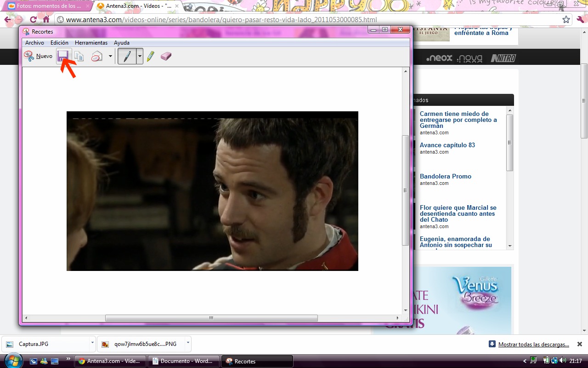Save the snip with the floppy disk icon

63,56
